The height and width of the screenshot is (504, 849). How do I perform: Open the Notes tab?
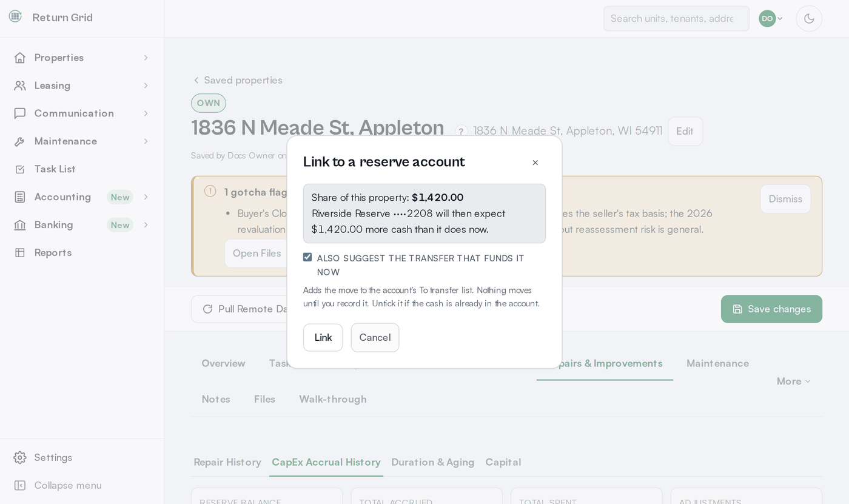[x=216, y=399]
